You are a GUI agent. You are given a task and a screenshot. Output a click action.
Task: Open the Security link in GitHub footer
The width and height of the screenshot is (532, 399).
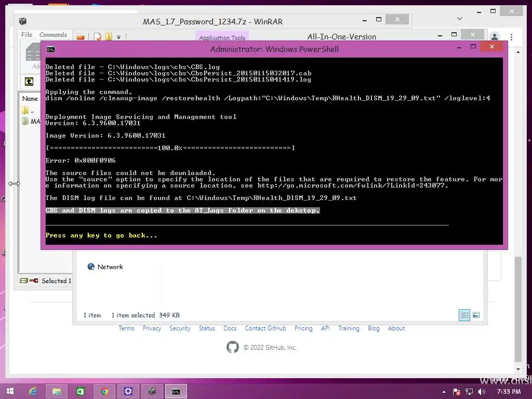[x=180, y=328]
